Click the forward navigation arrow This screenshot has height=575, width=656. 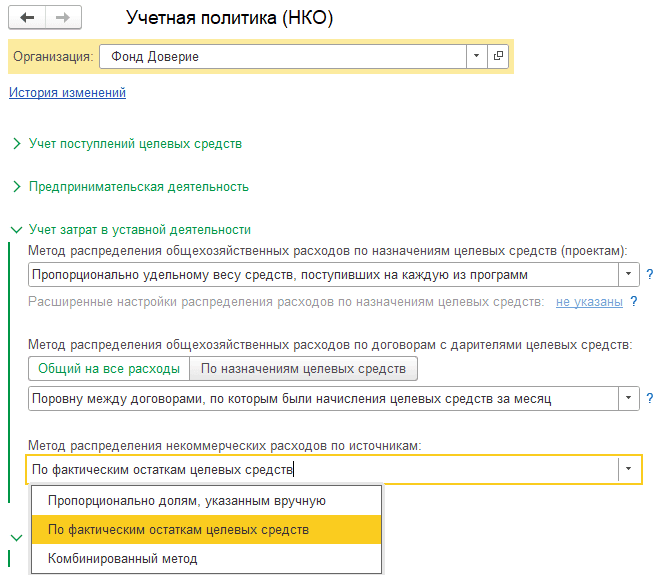(63, 18)
